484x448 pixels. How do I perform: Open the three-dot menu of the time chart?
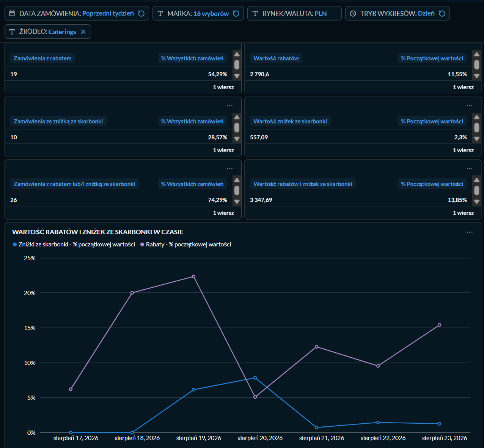(470, 232)
